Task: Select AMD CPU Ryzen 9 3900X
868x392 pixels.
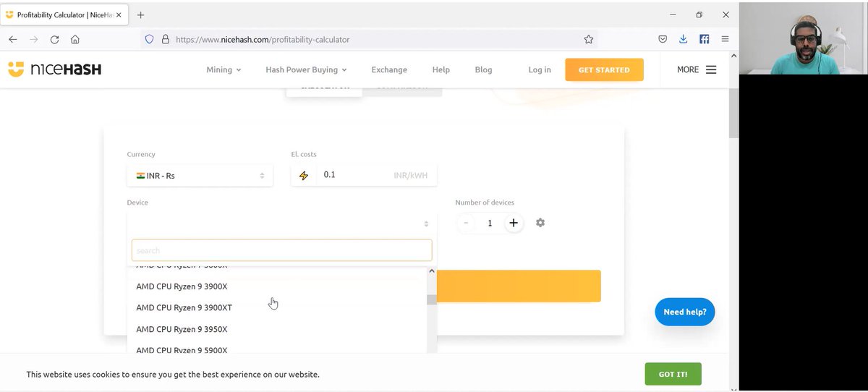Action: coord(278,286)
